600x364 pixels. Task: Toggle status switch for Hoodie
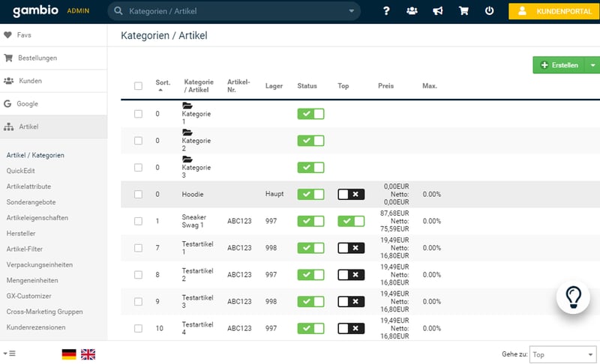(310, 194)
